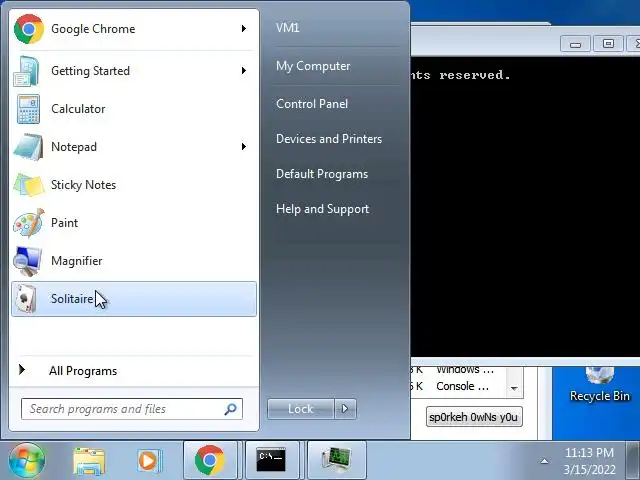Maximize the Command Prompt window

pos(608,44)
